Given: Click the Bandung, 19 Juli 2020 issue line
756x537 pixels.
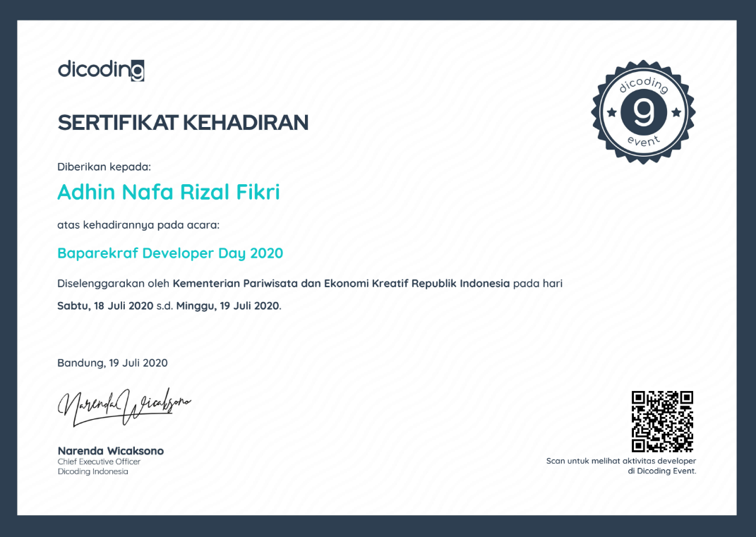Looking at the screenshot, I should point(112,363).
